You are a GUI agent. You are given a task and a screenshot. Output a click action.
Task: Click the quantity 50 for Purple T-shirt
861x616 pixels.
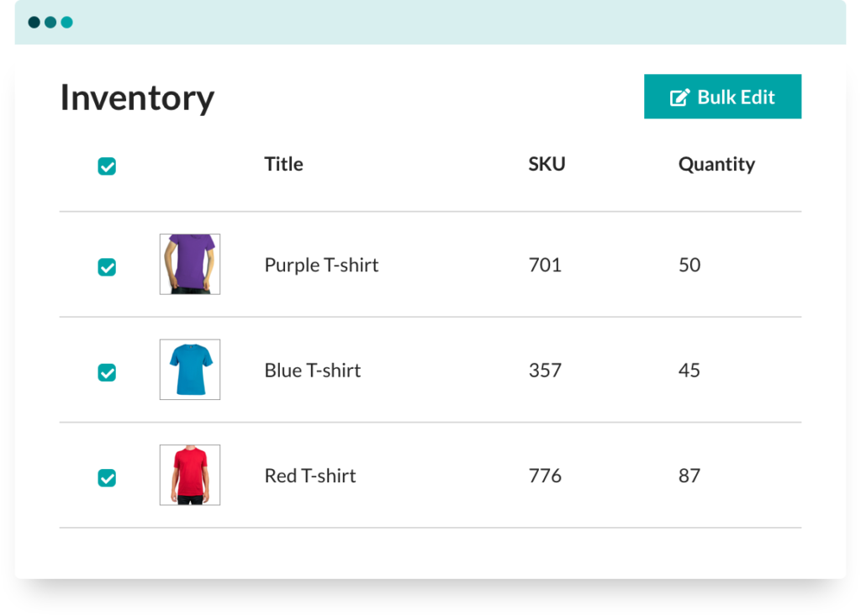click(x=689, y=265)
